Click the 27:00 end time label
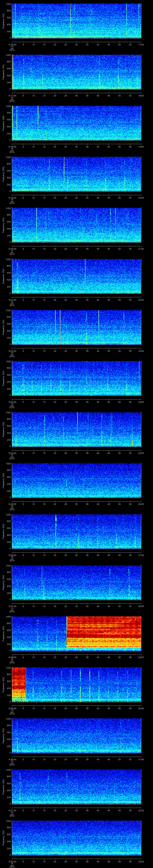 [141, 555]
